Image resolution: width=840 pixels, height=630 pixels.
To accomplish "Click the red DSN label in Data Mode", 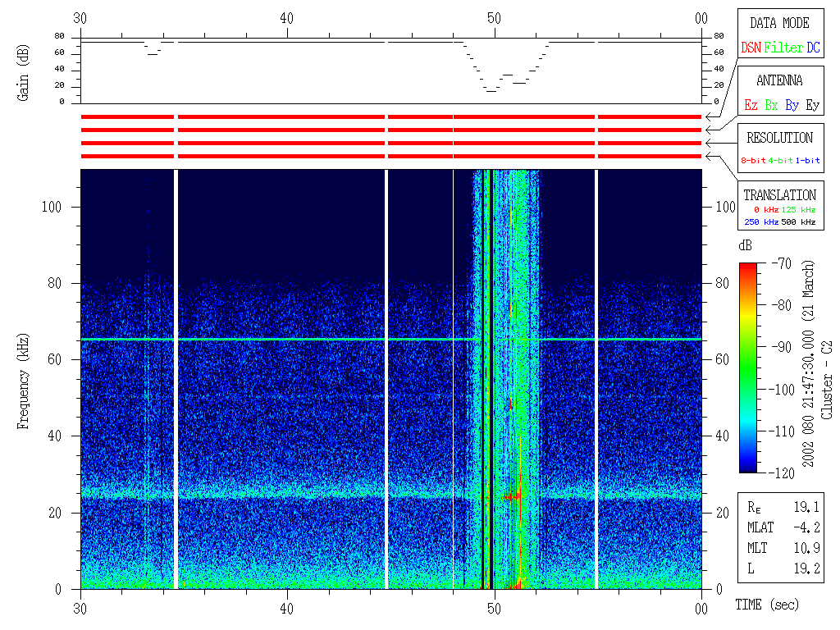I will 751,48.
